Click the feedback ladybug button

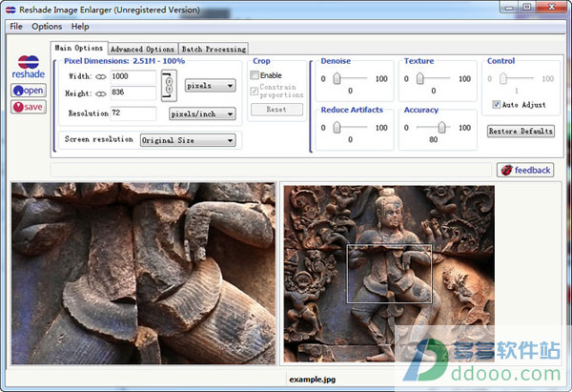(525, 170)
